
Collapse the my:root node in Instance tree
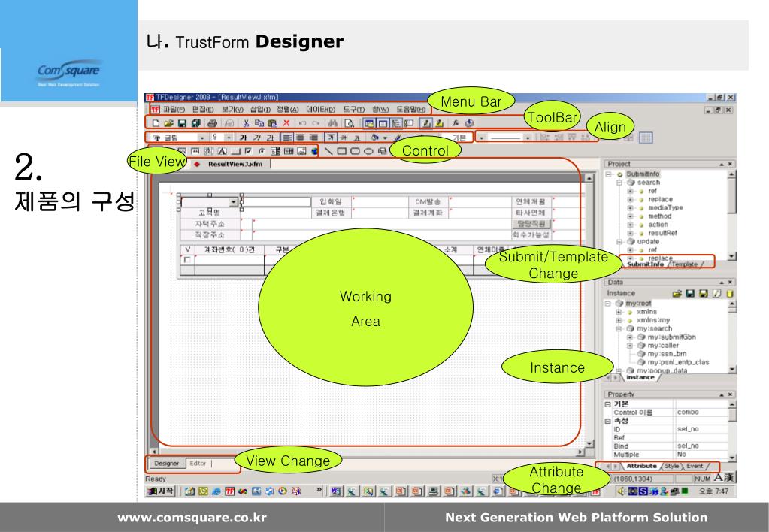coord(608,304)
